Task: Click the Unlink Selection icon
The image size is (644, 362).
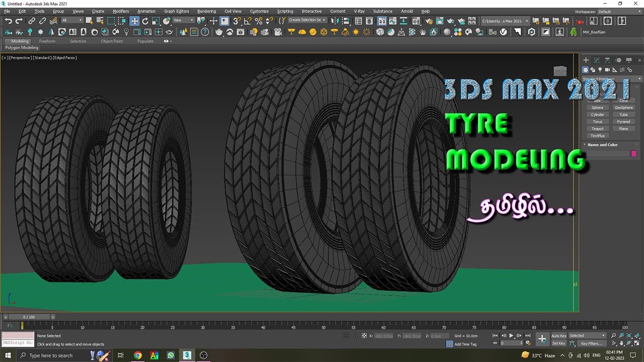Action: [x=42, y=21]
